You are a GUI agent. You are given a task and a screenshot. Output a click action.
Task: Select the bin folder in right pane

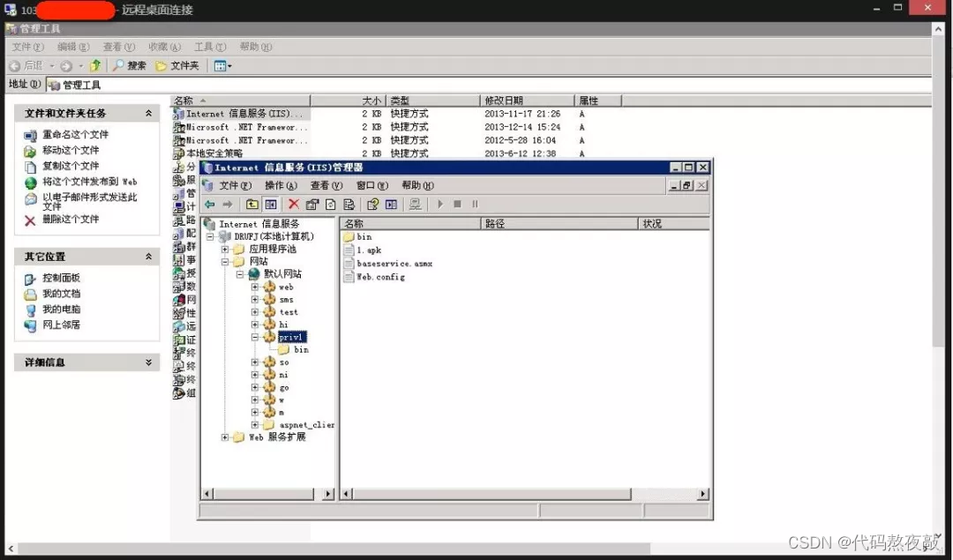(x=364, y=237)
